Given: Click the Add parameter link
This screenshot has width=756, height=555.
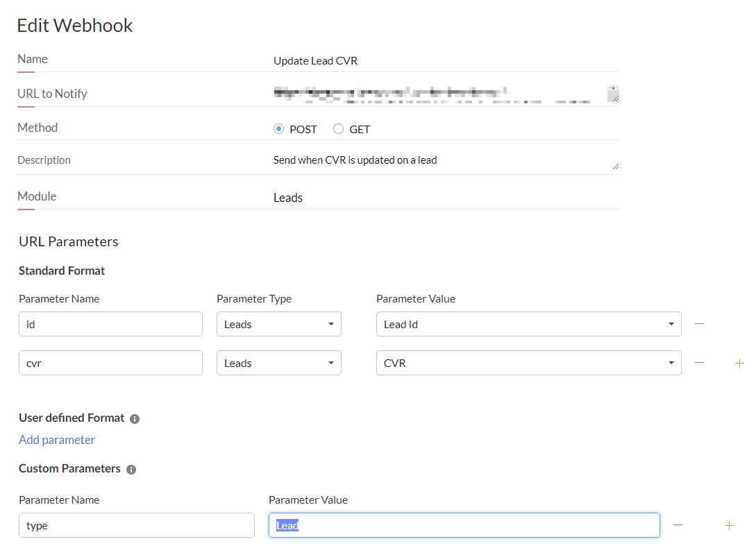Looking at the screenshot, I should coord(57,439).
